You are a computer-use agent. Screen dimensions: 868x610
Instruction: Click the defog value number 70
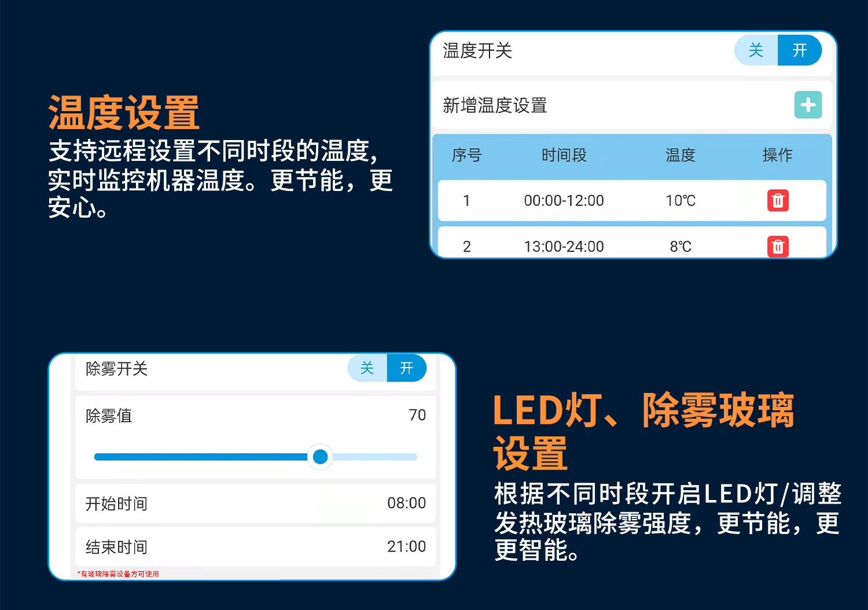click(x=417, y=415)
